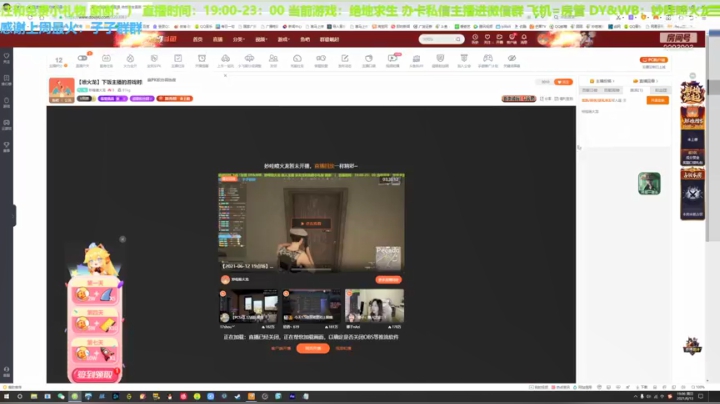Click the 签到领取 button
Screen dimensions: 720x404
[95, 375]
